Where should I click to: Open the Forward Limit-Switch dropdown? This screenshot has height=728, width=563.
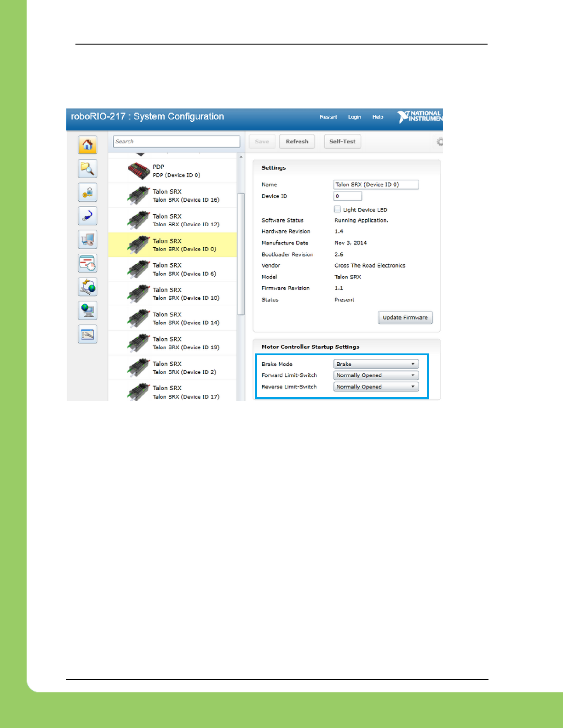pyautogui.click(x=376, y=375)
